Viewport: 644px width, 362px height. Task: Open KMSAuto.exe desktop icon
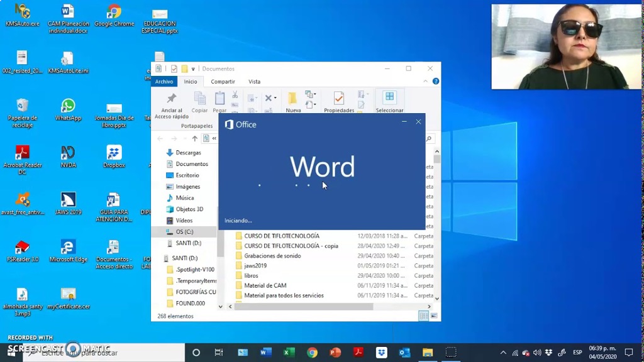click(x=23, y=16)
